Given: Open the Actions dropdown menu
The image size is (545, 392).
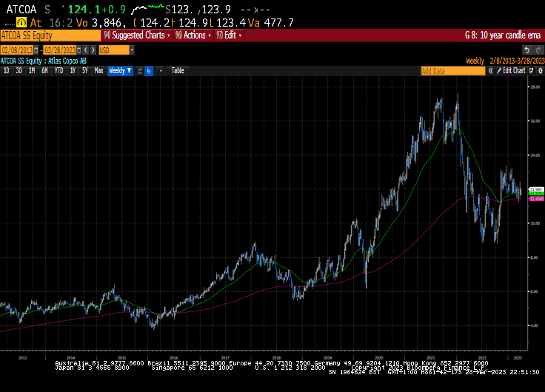Looking at the screenshot, I should coord(193,36).
